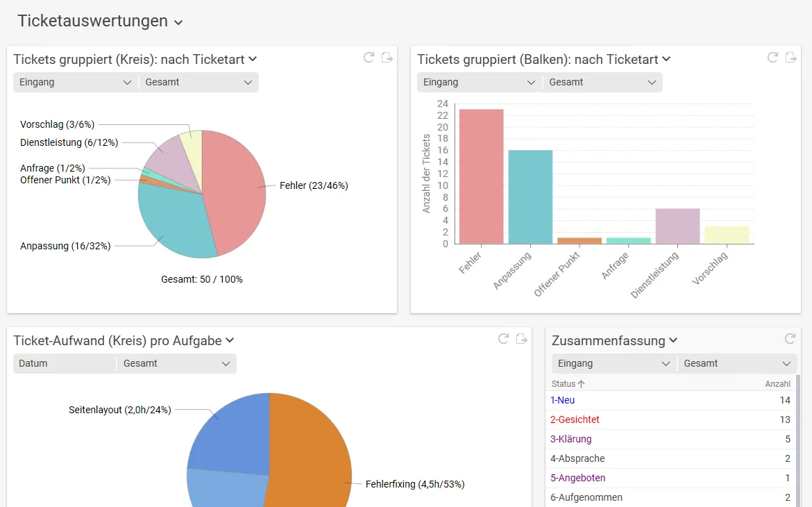Refresh the Kreis nach Ticketart panel
The image size is (812, 507).
tap(369, 58)
